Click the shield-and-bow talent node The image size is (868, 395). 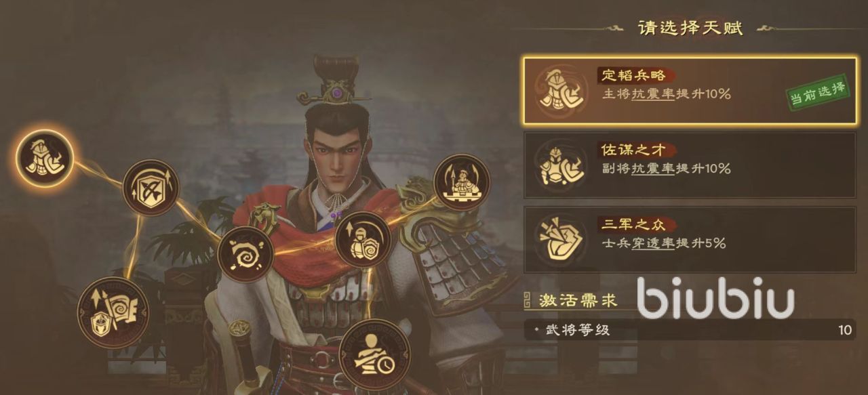pos(151,188)
